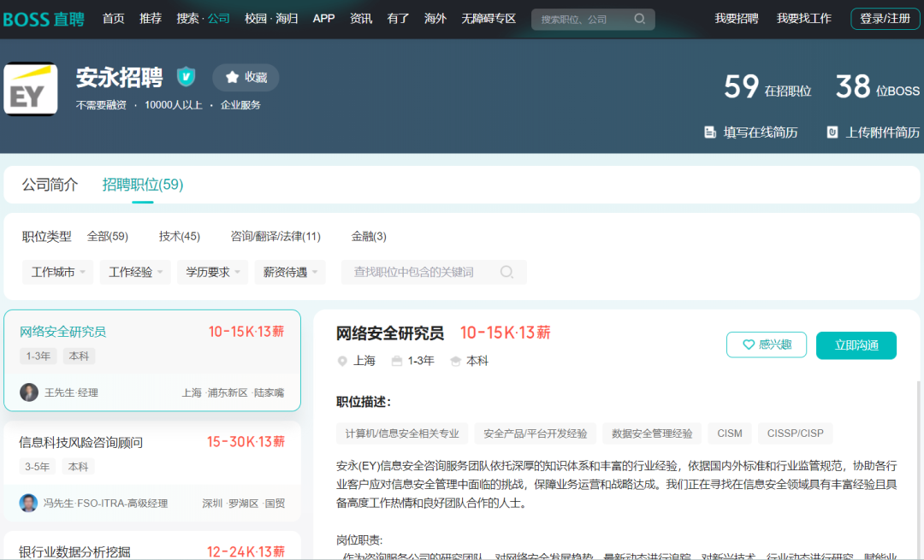Click the 上海 location pin icon

point(341,361)
